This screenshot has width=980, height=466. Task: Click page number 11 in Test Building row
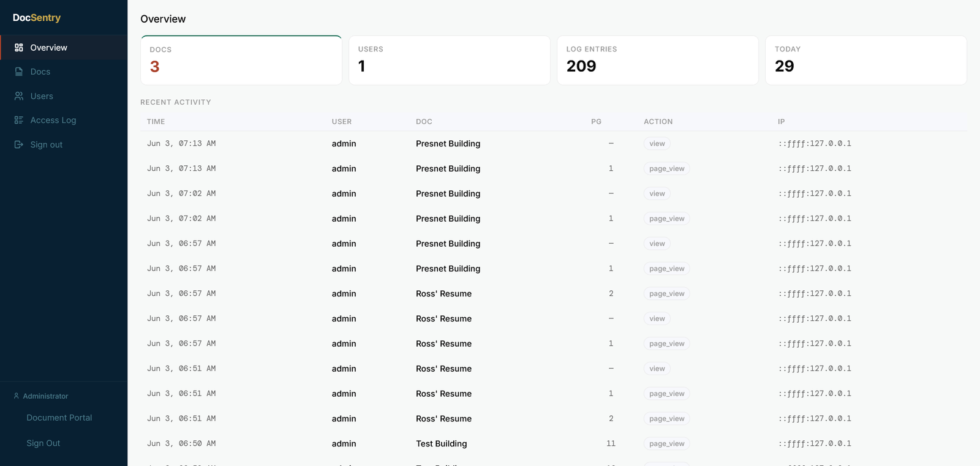(611, 443)
